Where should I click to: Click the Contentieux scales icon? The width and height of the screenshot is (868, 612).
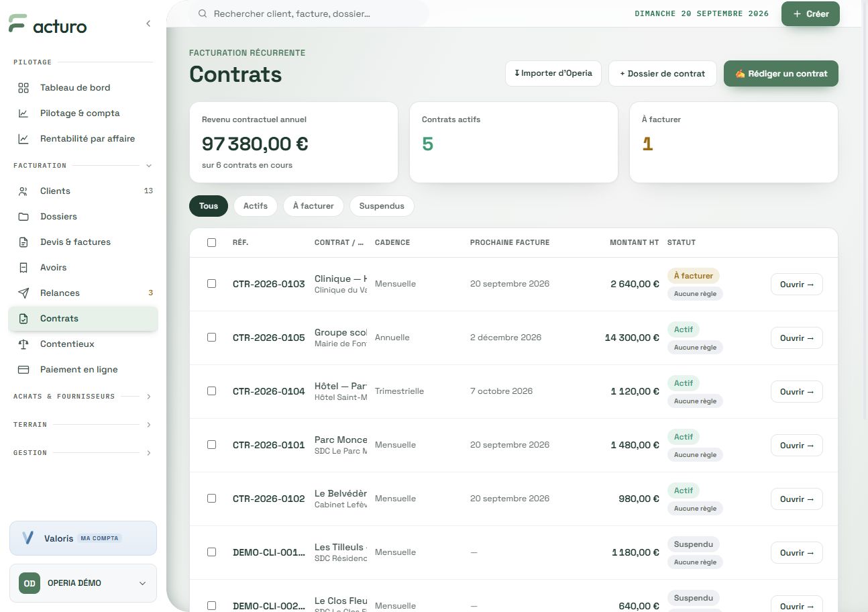[x=23, y=344]
